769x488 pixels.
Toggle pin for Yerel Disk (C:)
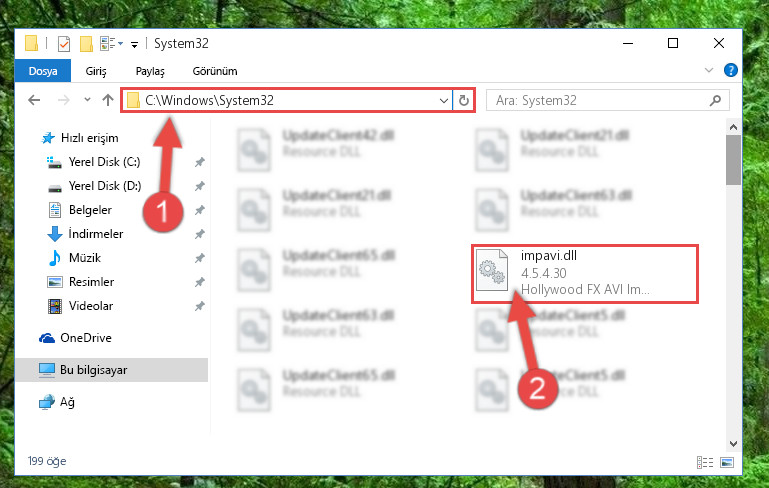point(199,162)
